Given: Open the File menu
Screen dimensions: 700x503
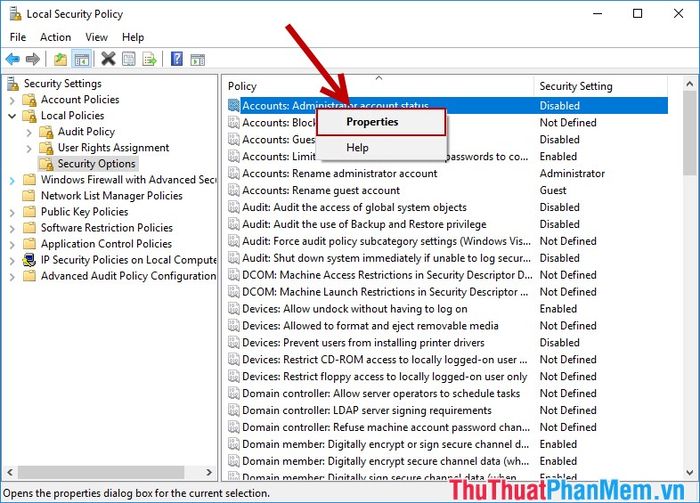Looking at the screenshot, I should click(18, 37).
